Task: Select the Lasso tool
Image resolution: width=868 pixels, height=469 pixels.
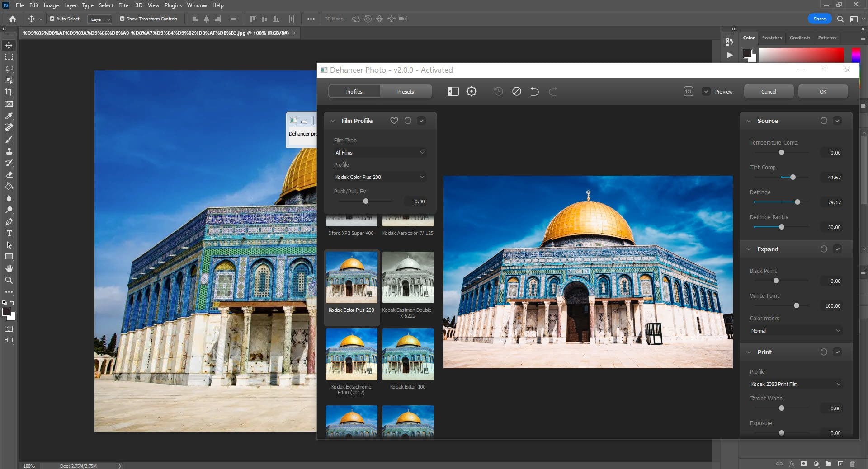Action: pos(9,69)
